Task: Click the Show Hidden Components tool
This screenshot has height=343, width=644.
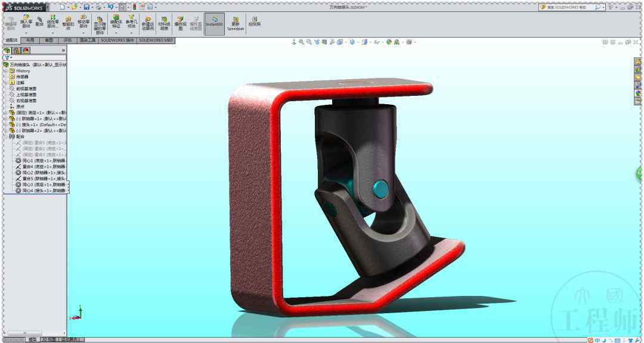Action: tap(100, 24)
